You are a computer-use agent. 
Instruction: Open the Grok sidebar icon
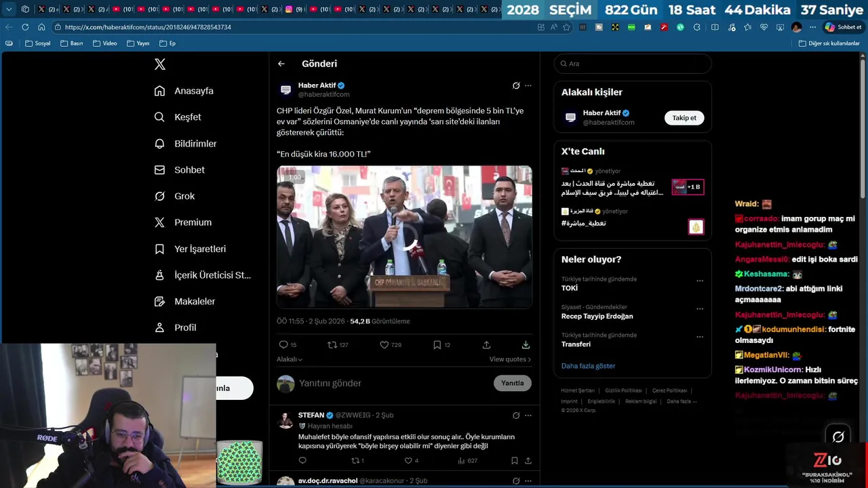coord(159,196)
